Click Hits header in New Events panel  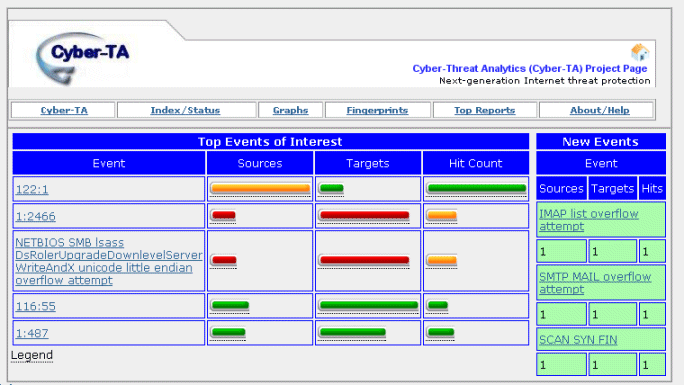(x=652, y=188)
